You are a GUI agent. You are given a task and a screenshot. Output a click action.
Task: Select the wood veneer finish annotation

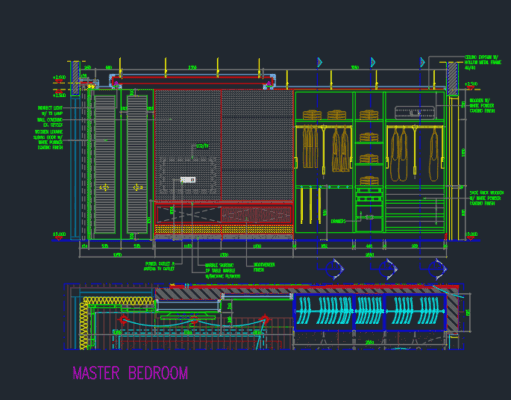264,267
